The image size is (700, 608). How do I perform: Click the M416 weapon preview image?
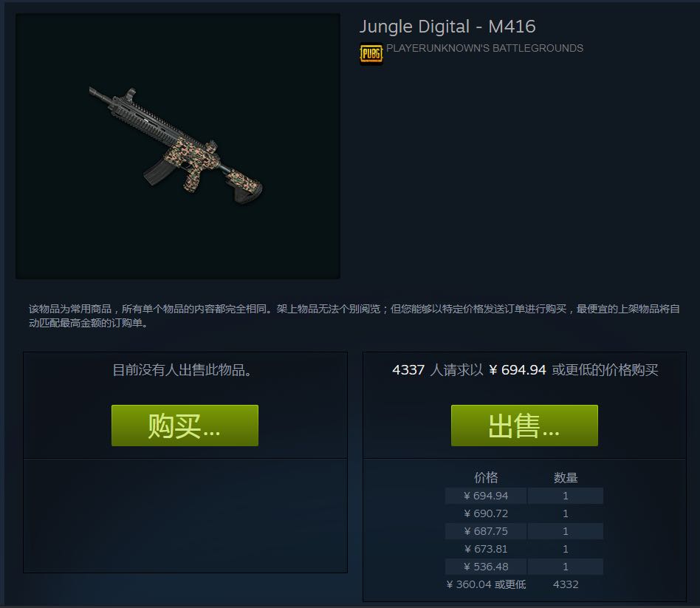pyautogui.click(x=178, y=146)
